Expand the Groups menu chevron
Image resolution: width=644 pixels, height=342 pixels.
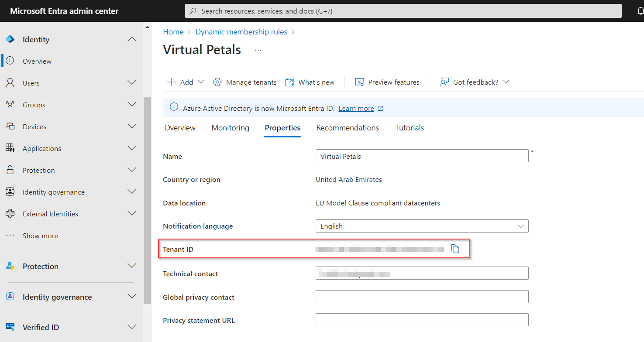tap(131, 104)
